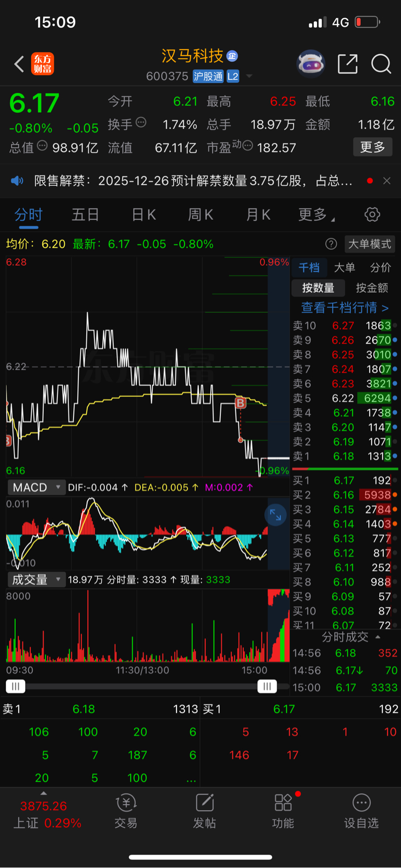This screenshot has height=868, width=401.
Task: Choose 按数量 display option
Action: click(x=318, y=288)
